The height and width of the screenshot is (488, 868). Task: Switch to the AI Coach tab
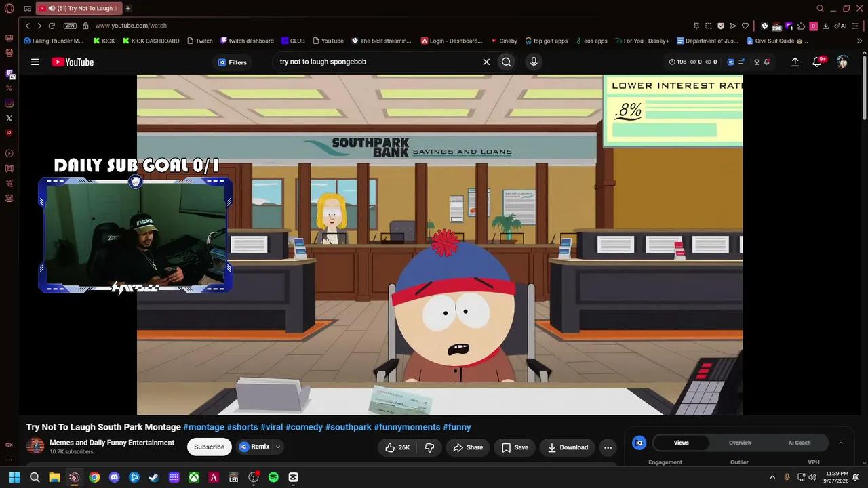tap(800, 443)
